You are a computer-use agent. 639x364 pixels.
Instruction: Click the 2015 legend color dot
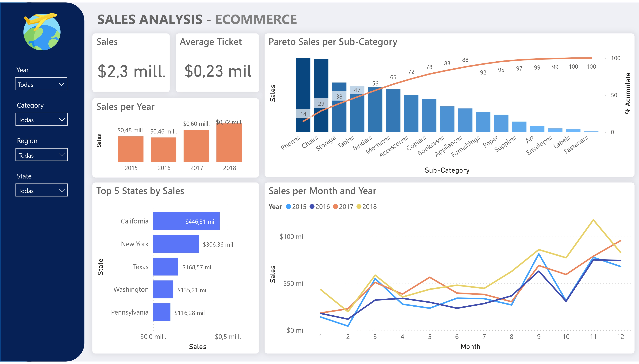(289, 207)
